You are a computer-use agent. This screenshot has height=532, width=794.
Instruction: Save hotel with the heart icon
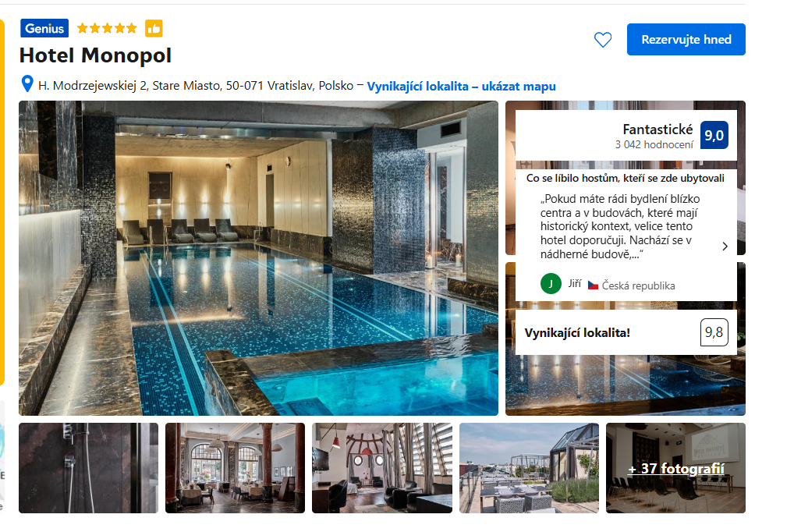pyautogui.click(x=603, y=40)
